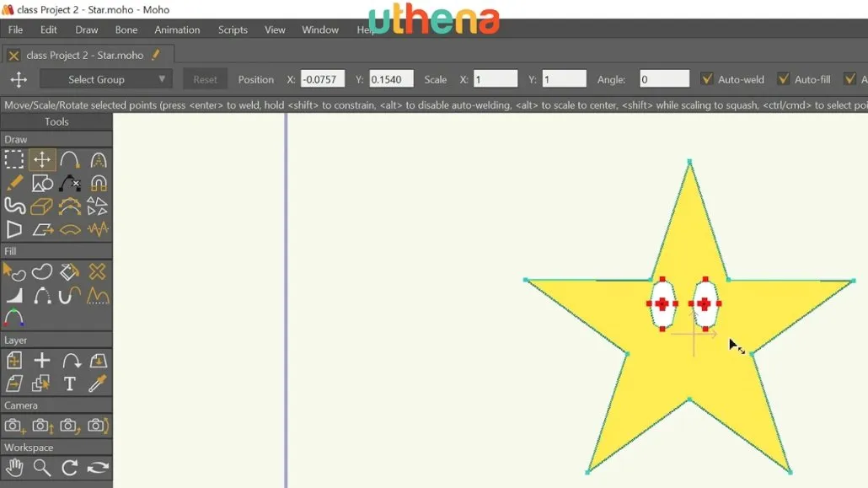Screen dimensions: 868x488
Task: Open the Select Group dropdown
Action: coord(105,79)
